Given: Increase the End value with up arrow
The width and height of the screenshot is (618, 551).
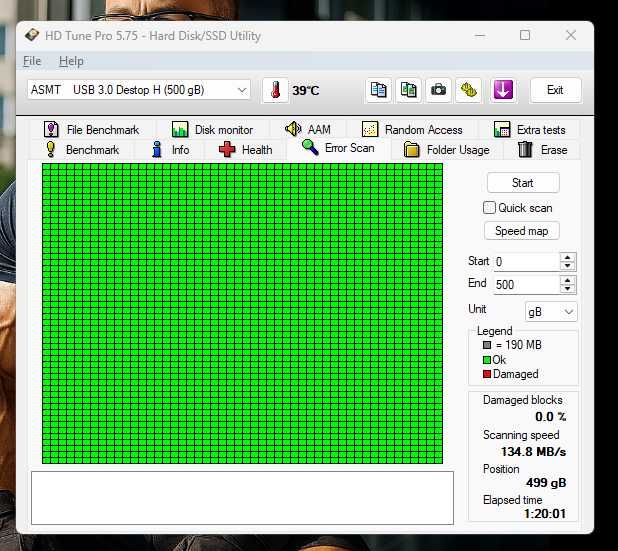Looking at the screenshot, I should point(568,280).
